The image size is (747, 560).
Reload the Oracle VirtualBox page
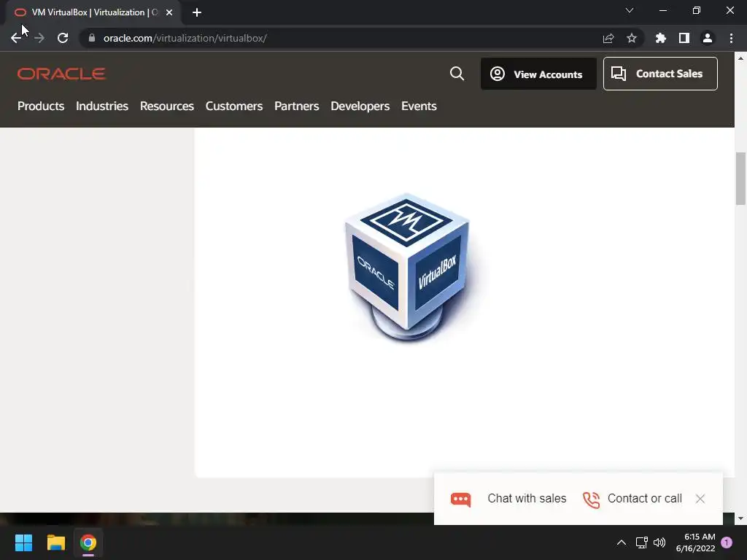[x=63, y=38]
